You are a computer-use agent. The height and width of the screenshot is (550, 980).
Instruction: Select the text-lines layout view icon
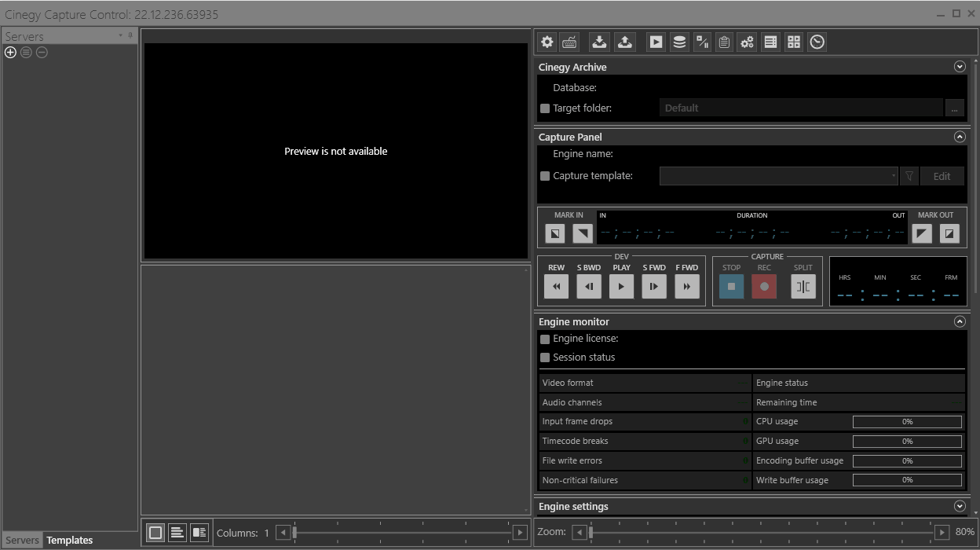pos(177,533)
